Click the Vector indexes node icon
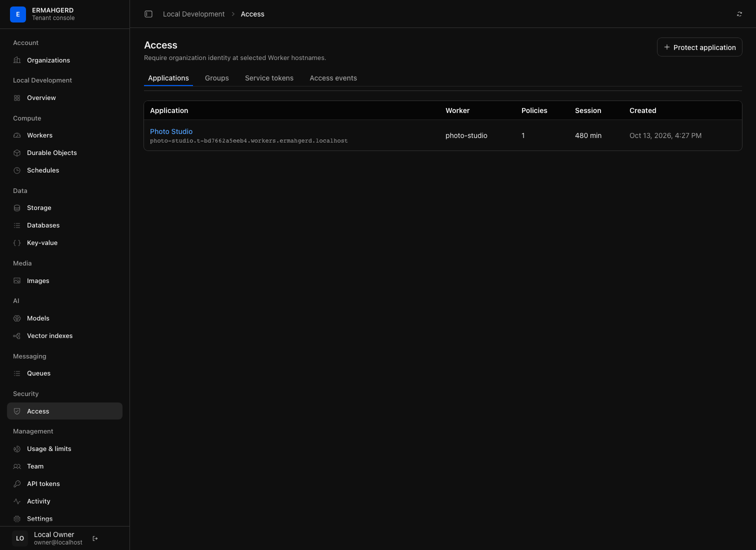This screenshot has height=550, width=756. tap(17, 336)
